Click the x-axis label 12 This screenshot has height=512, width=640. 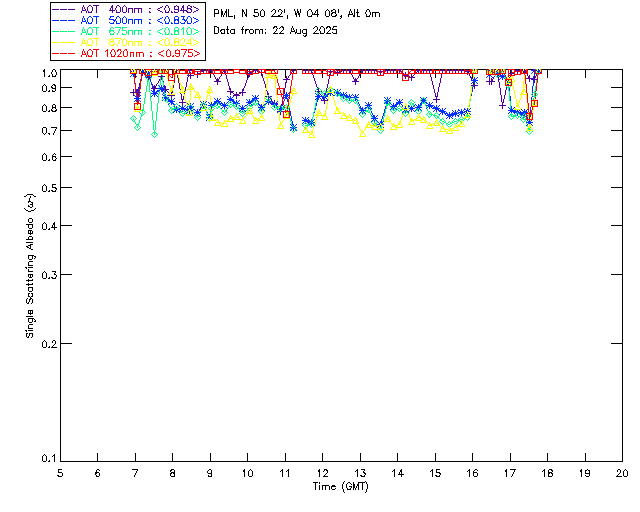[322, 473]
